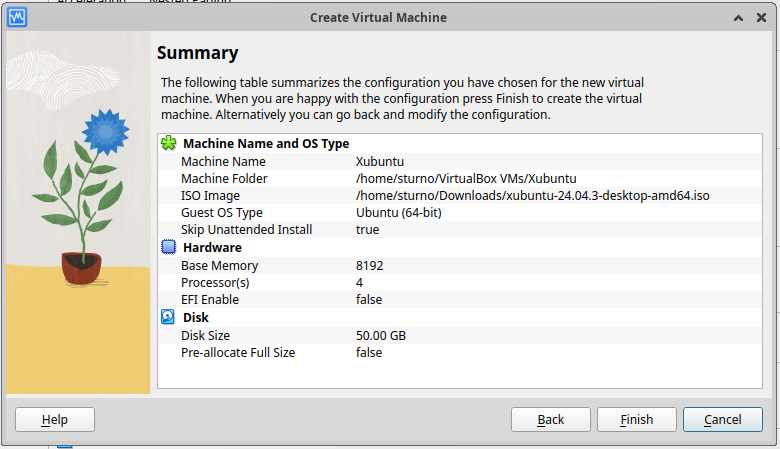Roll up the window with the title bar arrow

coord(737,18)
